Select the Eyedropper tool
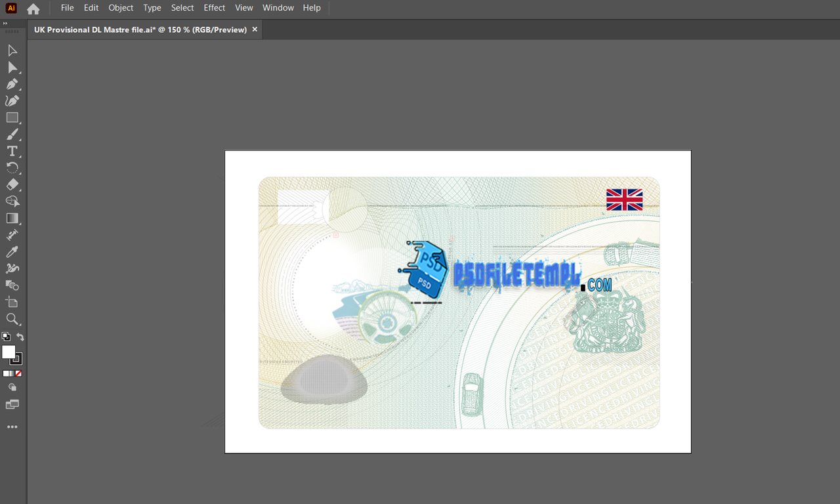Screen dimensions: 840x504 (x=12, y=252)
